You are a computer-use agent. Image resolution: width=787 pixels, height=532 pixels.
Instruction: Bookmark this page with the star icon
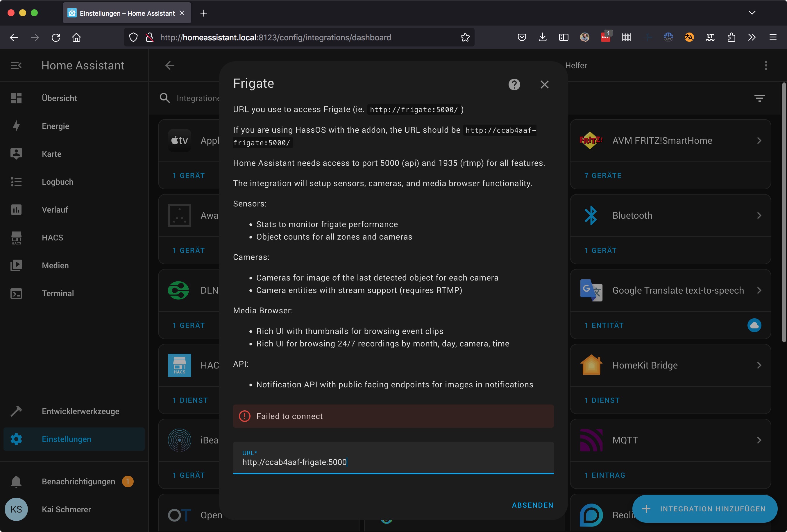465,37
